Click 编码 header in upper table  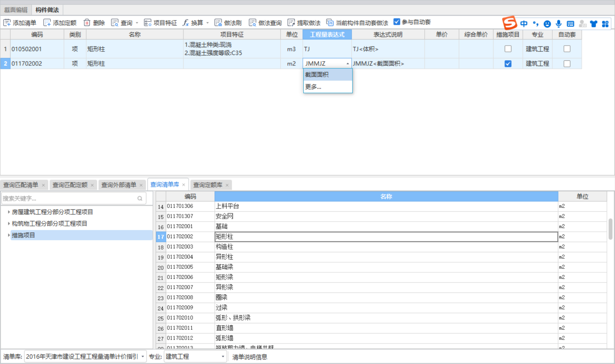[x=37, y=34]
